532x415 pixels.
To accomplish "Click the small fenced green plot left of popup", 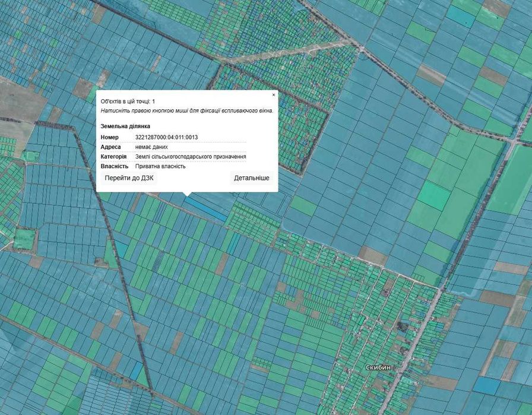I will click(x=30, y=156).
